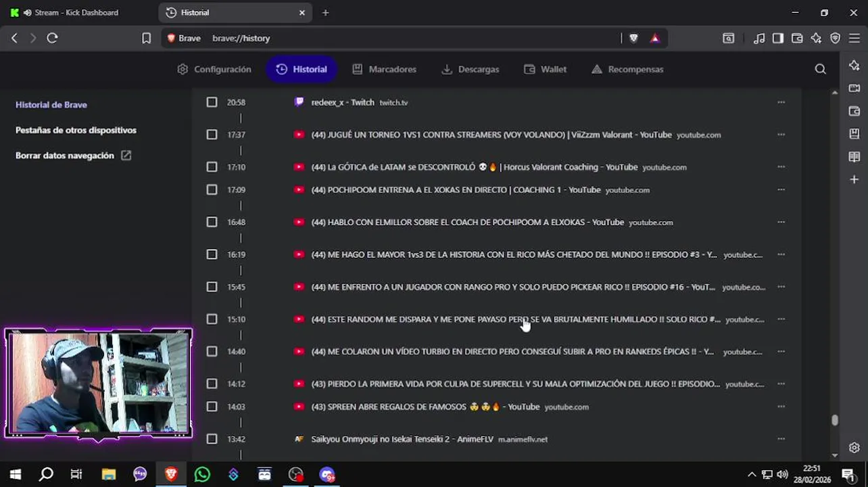Check the 15:45 history entry checkbox
Image resolution: width=868 pixels, height=487 pixels.
[x=212, y=287]
